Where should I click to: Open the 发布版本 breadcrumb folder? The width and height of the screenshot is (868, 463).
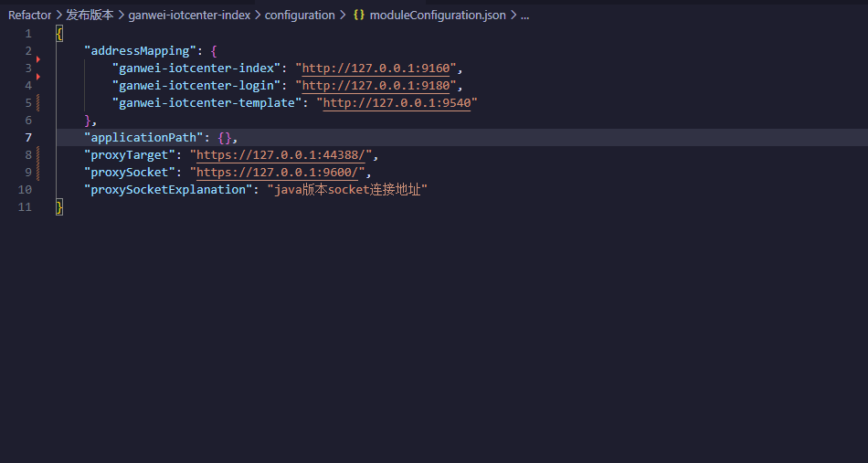pyautogui.click(x=90, y=16)
